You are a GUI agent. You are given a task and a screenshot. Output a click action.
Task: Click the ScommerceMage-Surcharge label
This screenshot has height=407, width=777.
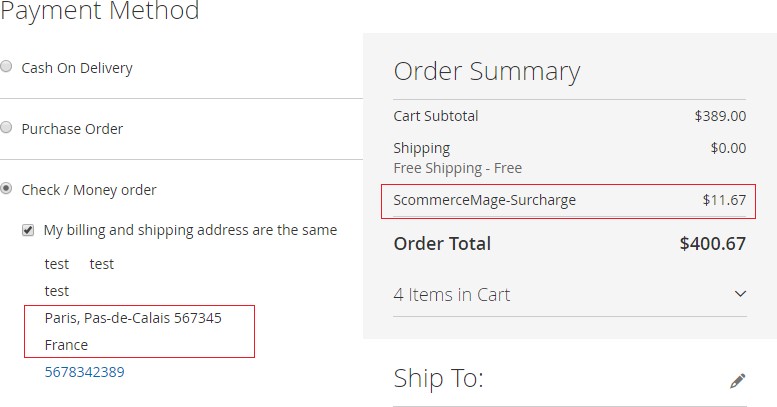(485, 200)
